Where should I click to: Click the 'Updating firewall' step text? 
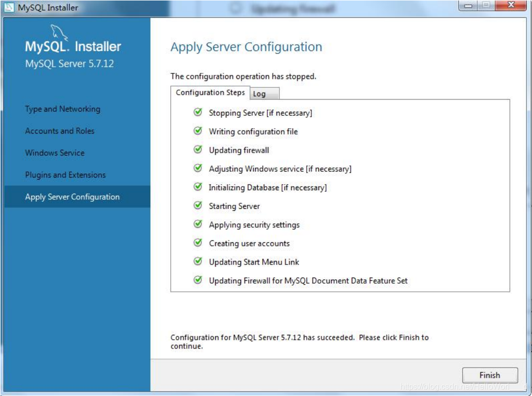239,150
